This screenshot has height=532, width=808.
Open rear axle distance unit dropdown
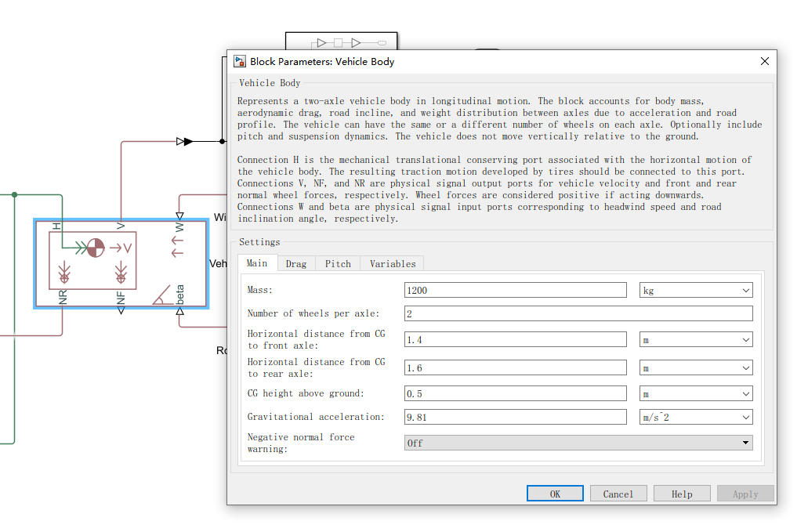coord(696,367)
